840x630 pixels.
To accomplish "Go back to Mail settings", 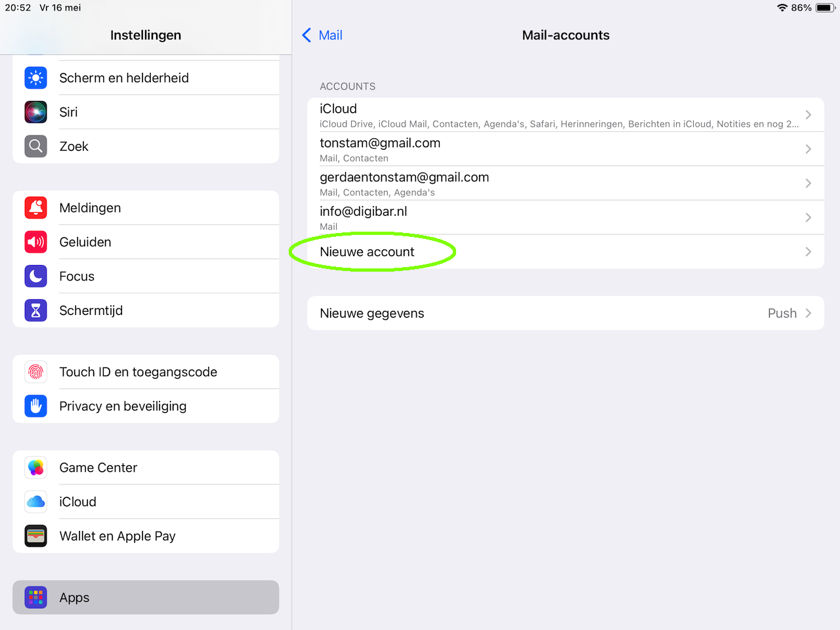I will 322,35.
